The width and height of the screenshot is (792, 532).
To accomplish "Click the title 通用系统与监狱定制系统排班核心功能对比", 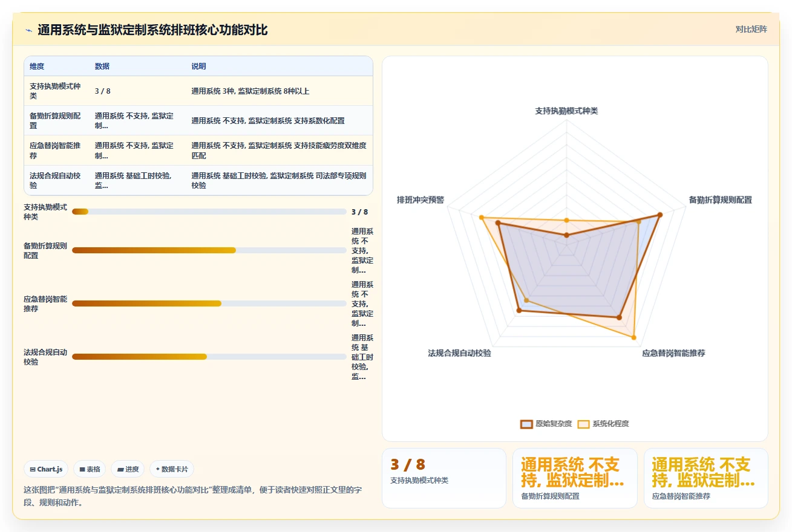I will (152, 30).
